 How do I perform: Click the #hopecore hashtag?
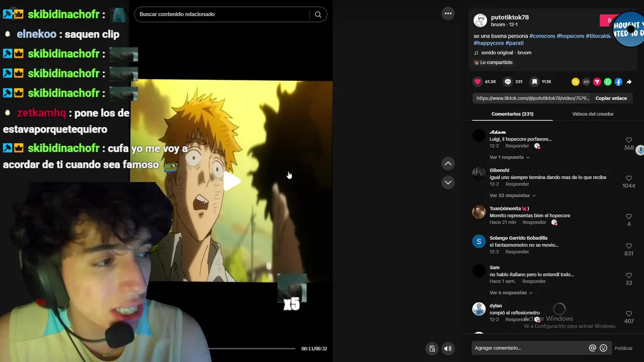[x=570, y=36]
